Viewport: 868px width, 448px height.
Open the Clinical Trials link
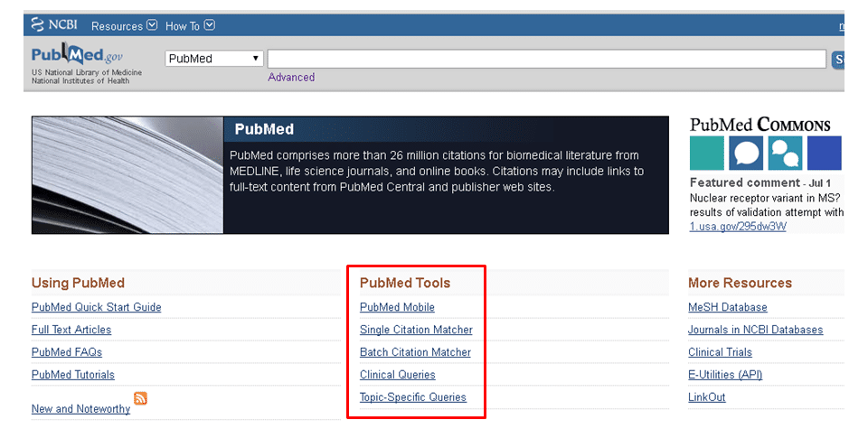coord(721,352)
